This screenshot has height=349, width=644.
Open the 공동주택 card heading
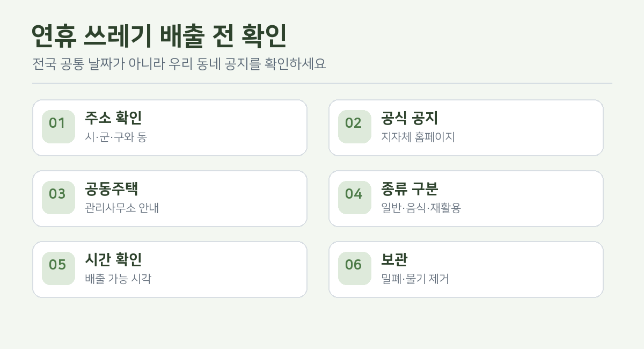click(x=112, y=189)
